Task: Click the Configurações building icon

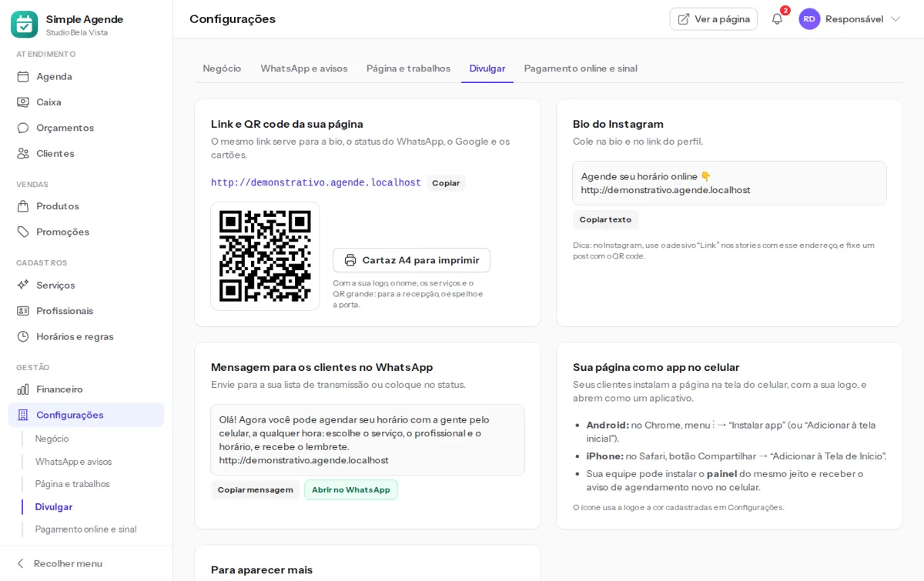Action: pos(23,415)
